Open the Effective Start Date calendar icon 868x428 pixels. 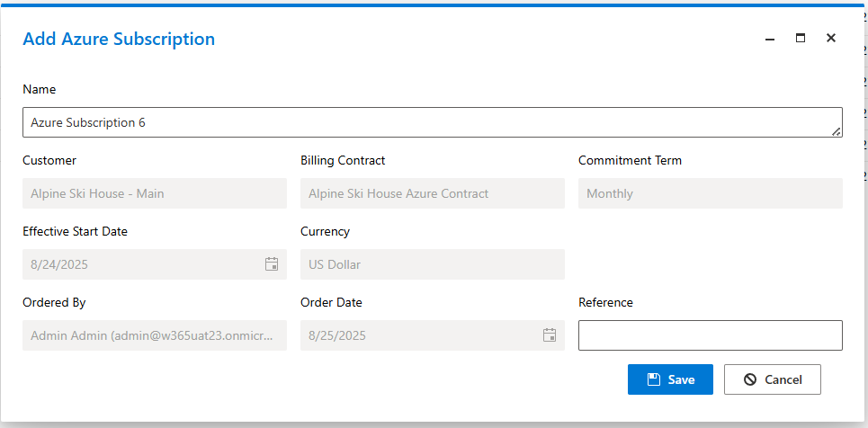pos(272,264)
